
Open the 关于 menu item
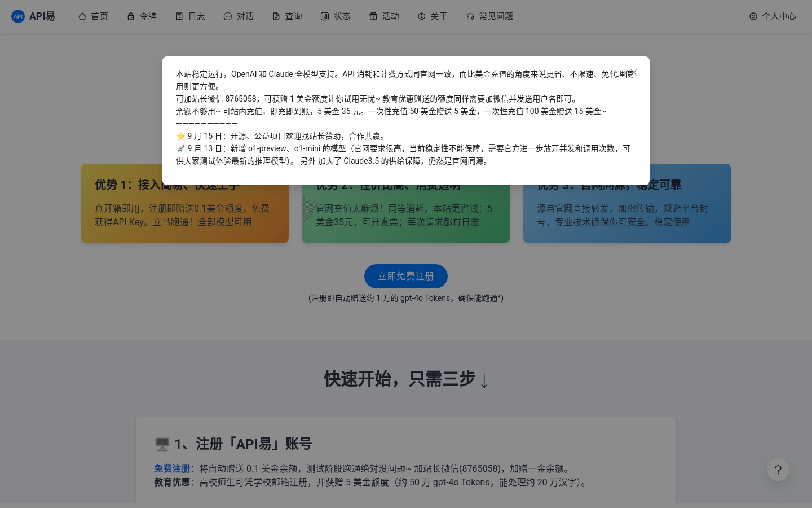click(x=433, y=16)
